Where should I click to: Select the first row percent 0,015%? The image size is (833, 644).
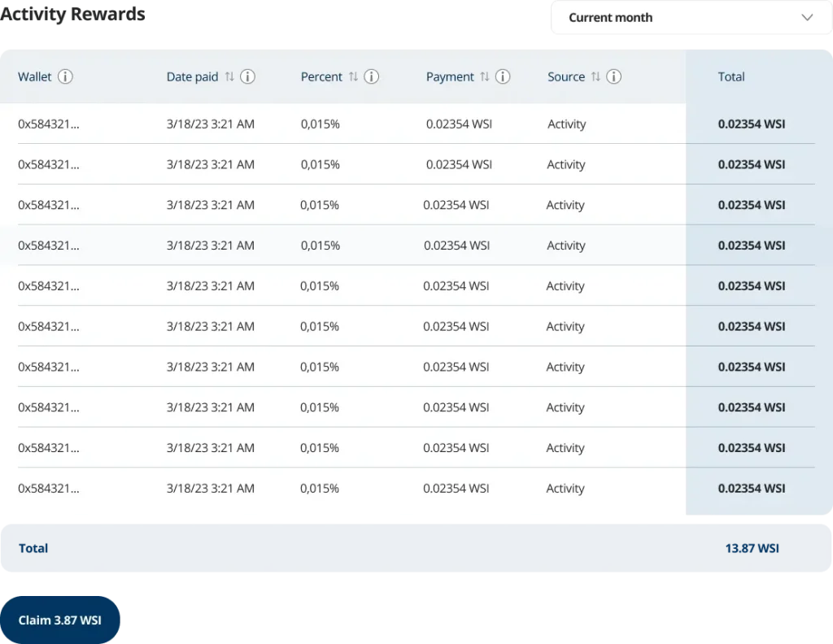(x=321, y=124)
